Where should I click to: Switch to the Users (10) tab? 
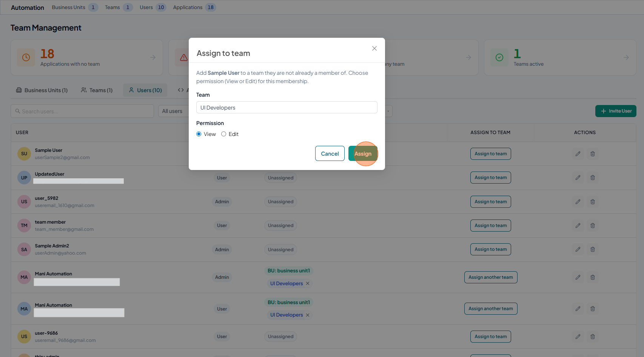coord(145,90)
